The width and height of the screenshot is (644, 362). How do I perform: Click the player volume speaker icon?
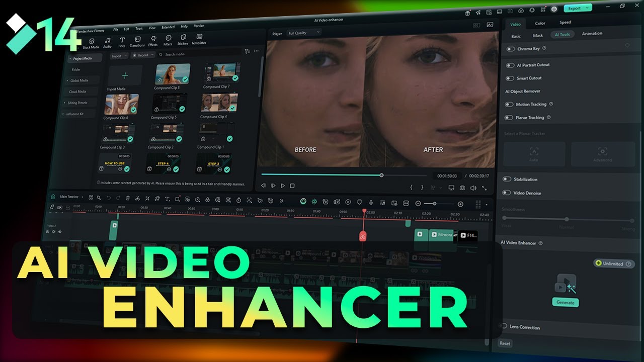click(x=473, y=188)
